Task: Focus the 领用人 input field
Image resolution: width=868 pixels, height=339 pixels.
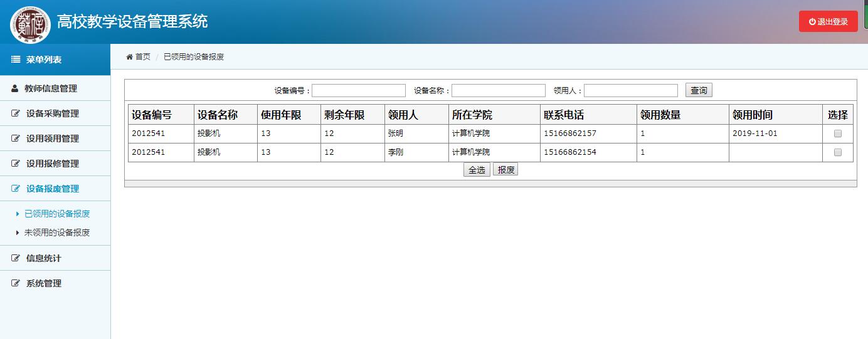Action: [631, 91]
